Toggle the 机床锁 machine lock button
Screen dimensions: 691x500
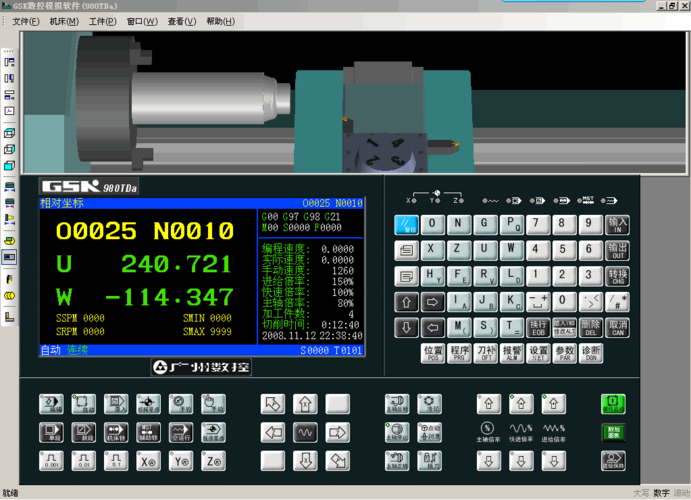point(116,433)
